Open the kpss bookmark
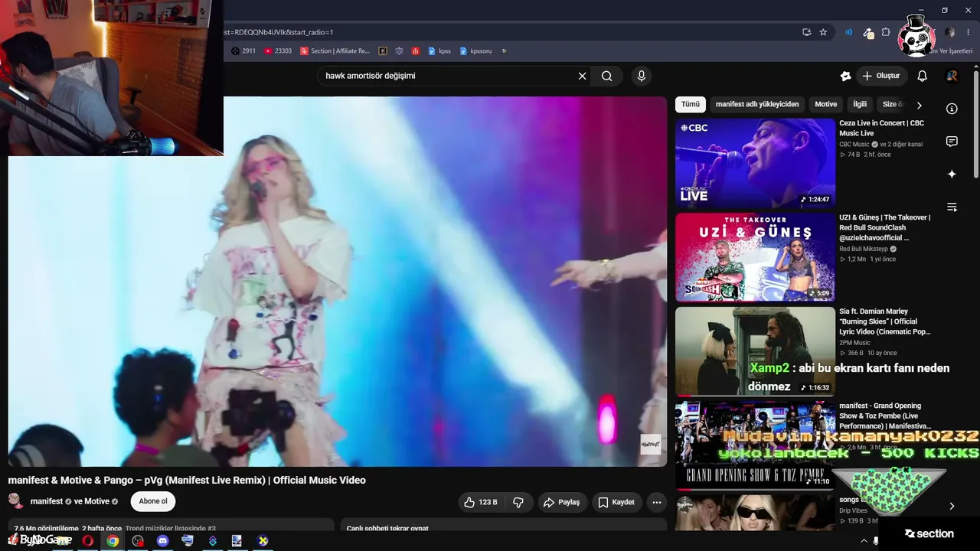Screen dimensions: 980x551 point(439,51)
